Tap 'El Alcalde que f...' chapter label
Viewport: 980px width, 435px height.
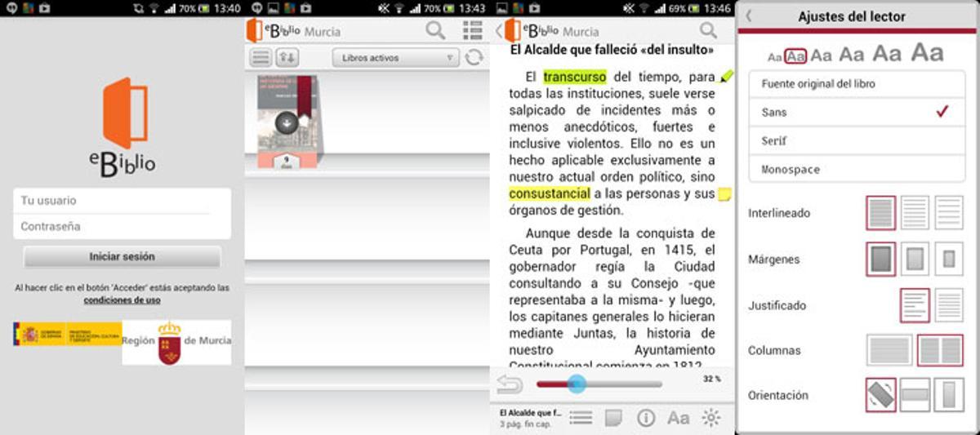[x=530, y=413]
